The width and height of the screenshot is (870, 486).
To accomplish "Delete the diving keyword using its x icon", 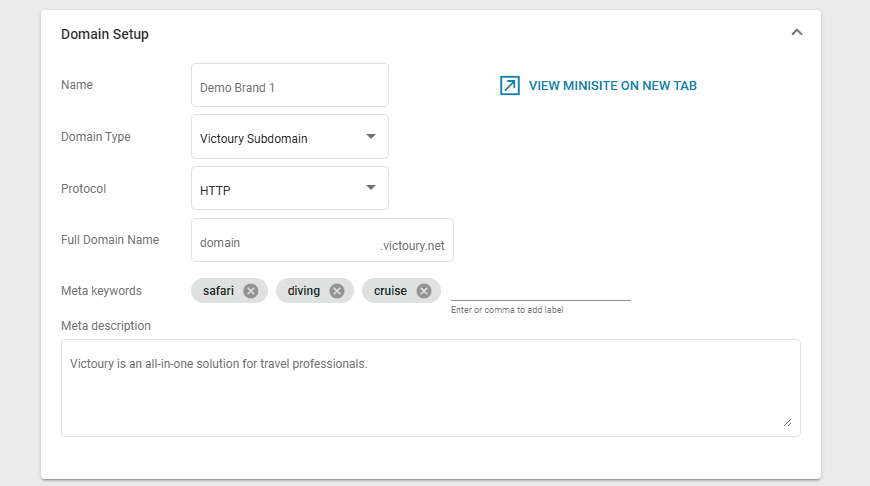I will click(x=337, y=291).
